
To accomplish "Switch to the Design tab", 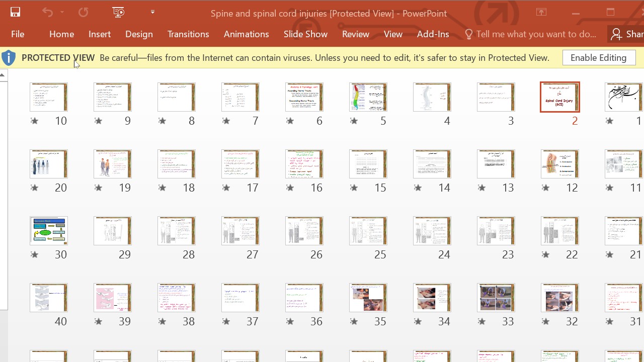I will [x=139, y=34].
